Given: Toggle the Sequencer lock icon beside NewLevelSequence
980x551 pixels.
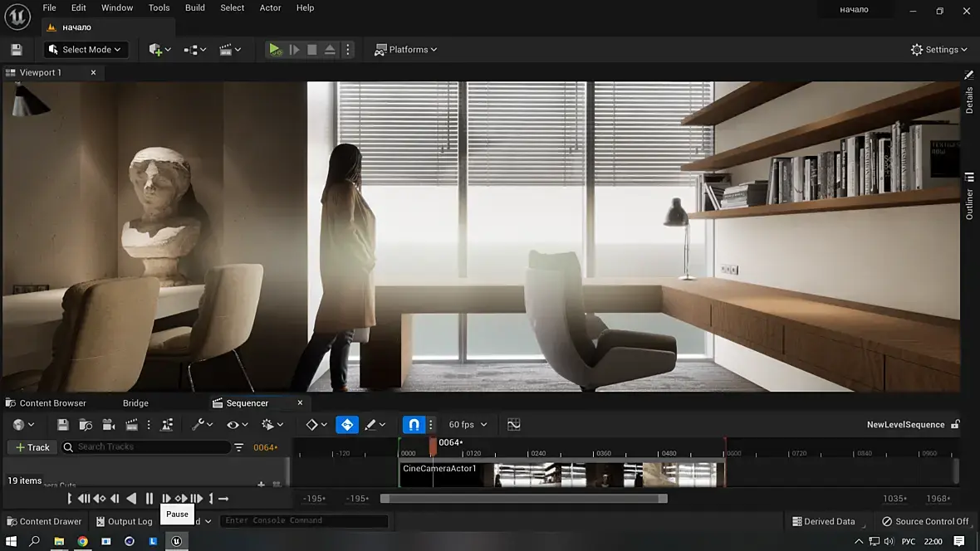Looking at the screenshot, I should click(955, 425).
